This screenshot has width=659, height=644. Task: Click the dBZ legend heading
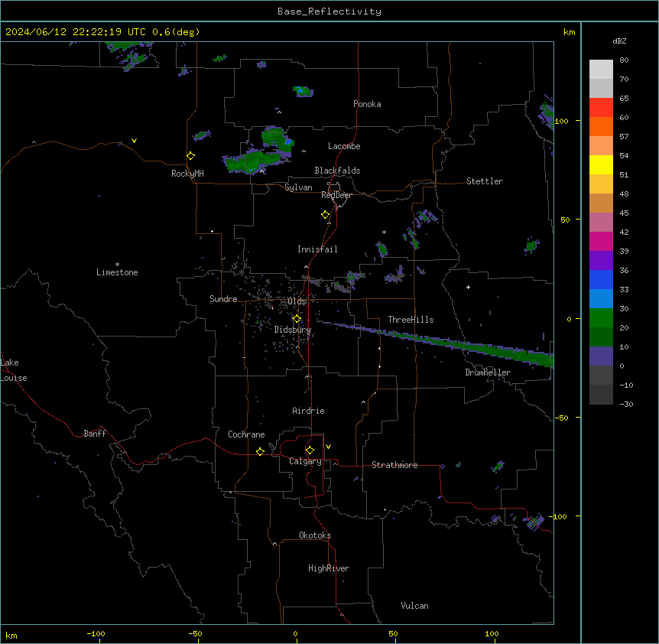(x=619, y=41)
